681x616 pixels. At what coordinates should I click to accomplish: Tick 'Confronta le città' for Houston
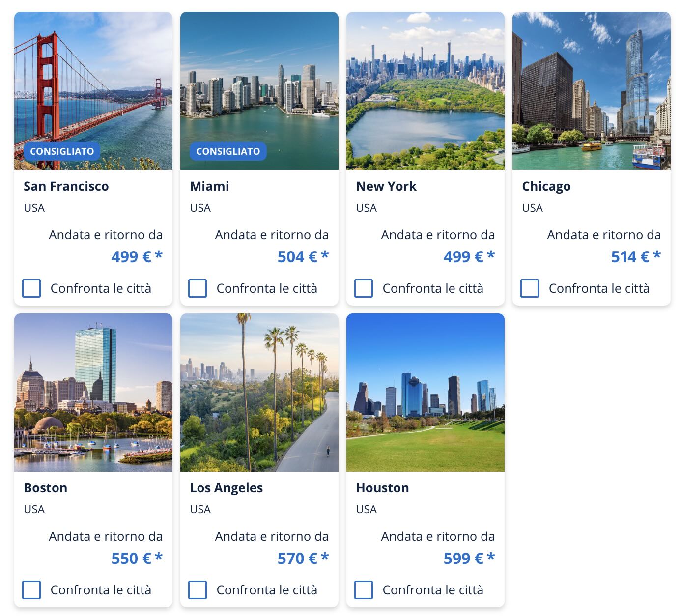tap(363, 590)
